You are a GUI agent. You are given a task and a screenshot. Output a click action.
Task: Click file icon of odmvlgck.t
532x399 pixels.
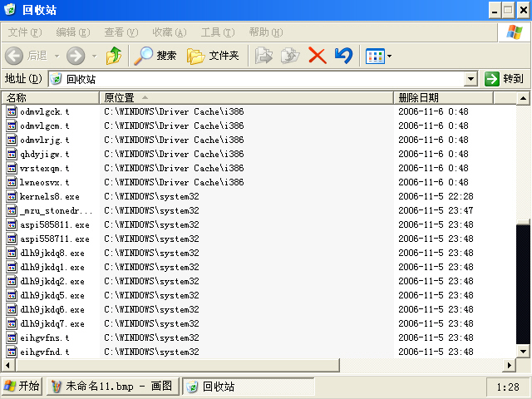pyautogui.click(x=12, y=111)
